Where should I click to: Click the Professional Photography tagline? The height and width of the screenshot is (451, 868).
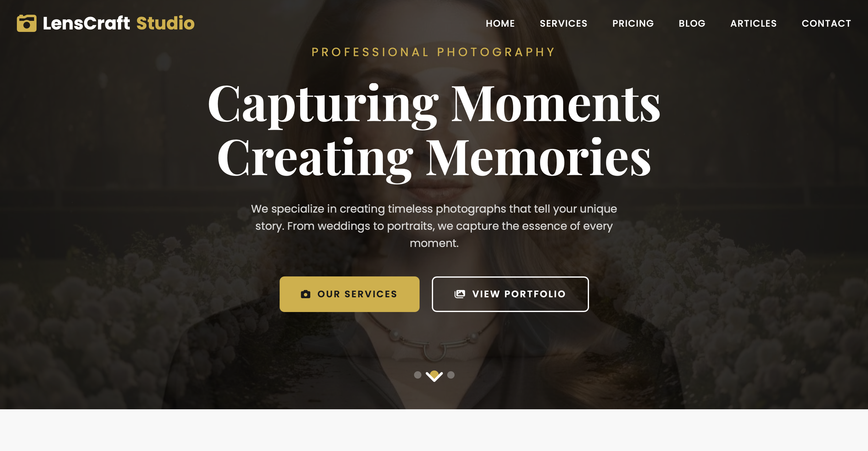[434, 52]
